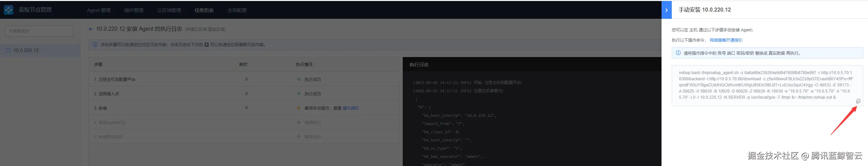Click the bk_bak_operator log line
Image resolution: width=868 pixels, height=166 pixels.
(x=452, y=157)
